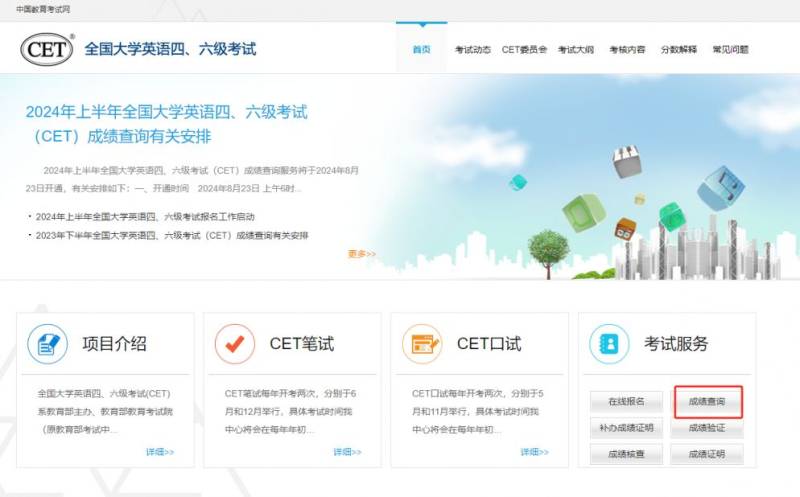Click the 项目介绍 description text
The width and height of the screenshot is (800, 497).
tap(105, 411)
